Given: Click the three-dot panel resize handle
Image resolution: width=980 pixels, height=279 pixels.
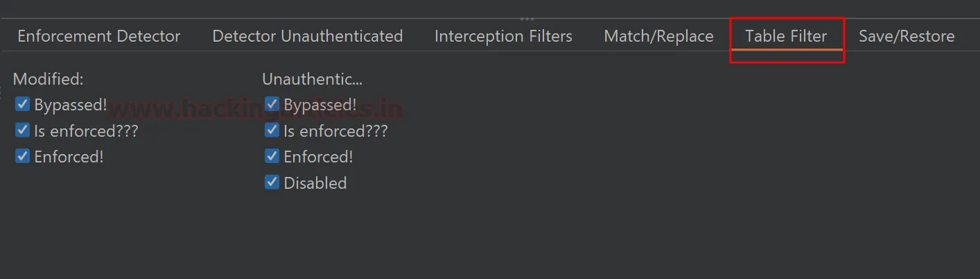Looking at the screenshot, I should click(527, 19).
